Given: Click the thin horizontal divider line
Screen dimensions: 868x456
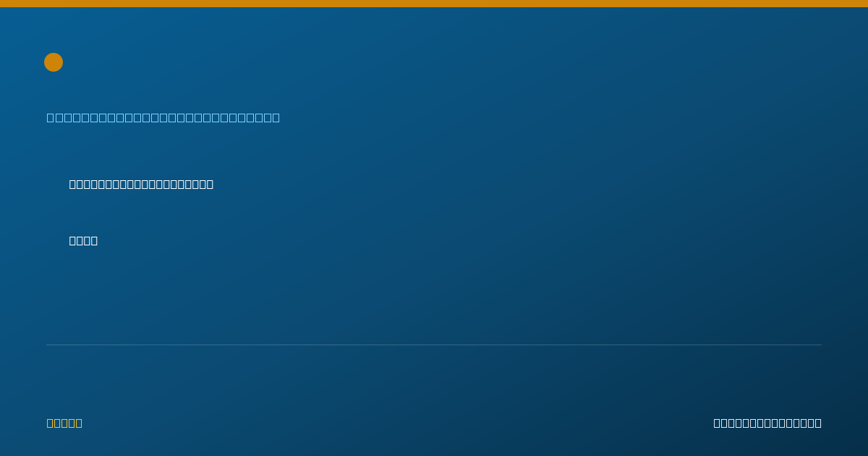Looking at the screenshot, I should click(x=434, y=345).
